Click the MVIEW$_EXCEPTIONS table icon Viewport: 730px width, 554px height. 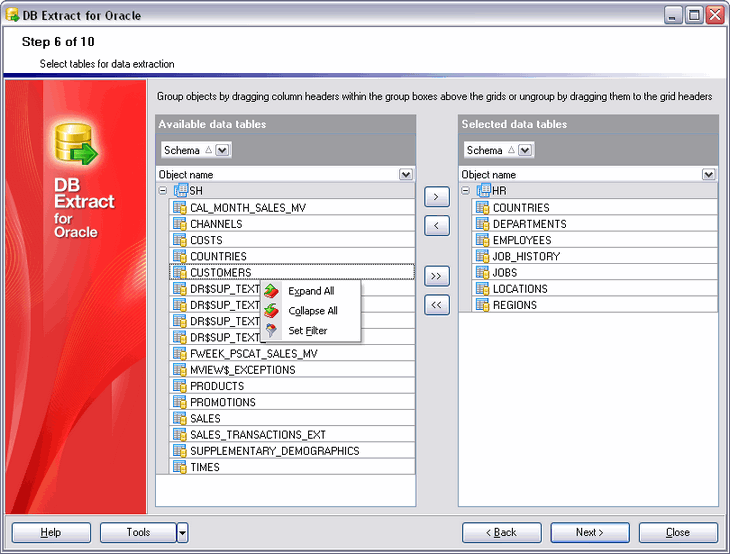(x=180, y=369)
